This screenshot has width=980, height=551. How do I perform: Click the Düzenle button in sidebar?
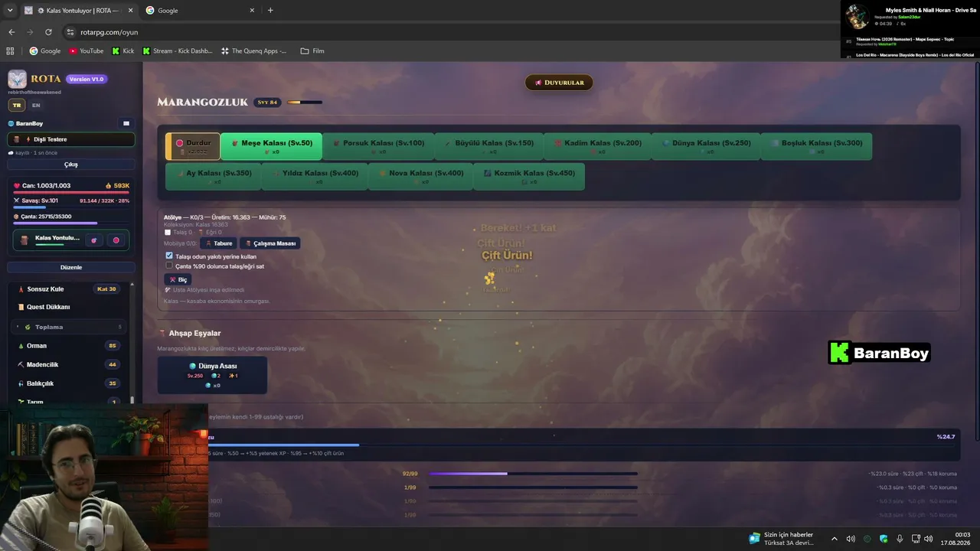[x=71, y=267]
